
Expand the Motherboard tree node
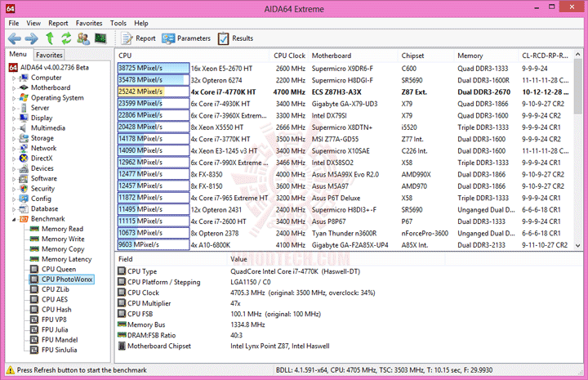point(14,88)
